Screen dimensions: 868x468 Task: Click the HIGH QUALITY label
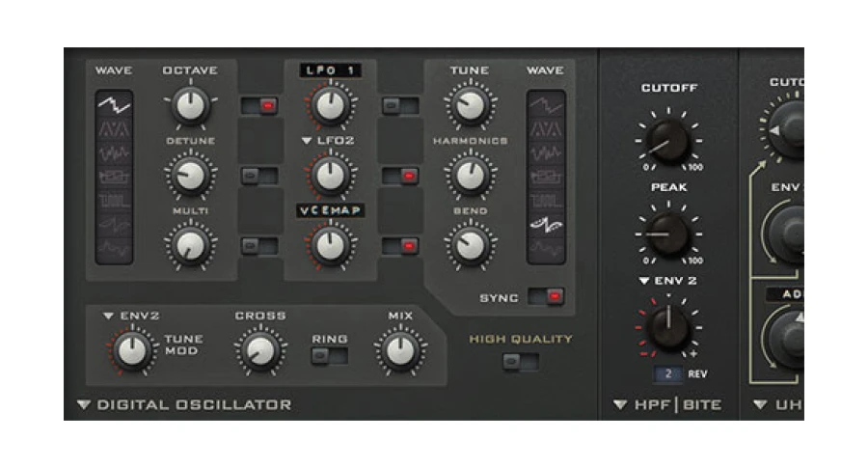[521, 339]
